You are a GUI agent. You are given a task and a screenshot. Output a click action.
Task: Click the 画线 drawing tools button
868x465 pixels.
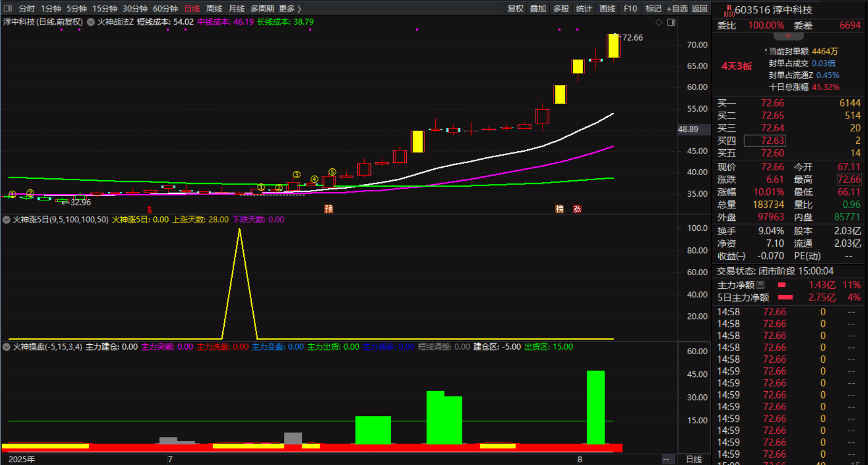(x=607, y=8)
